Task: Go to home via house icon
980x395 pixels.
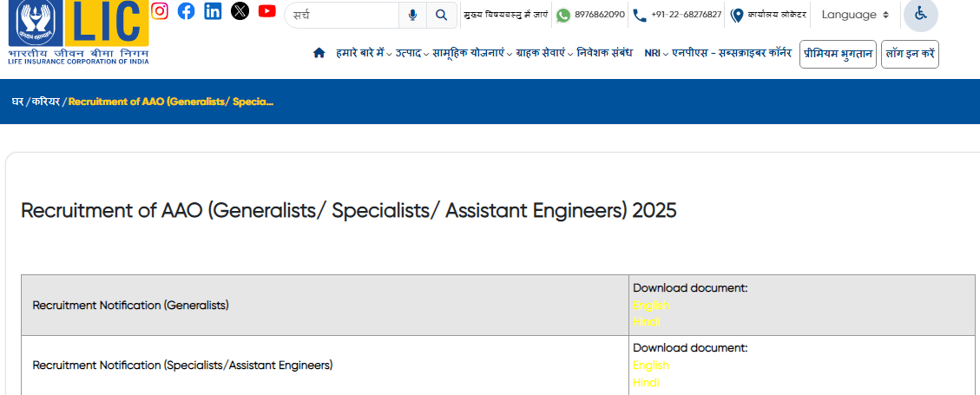Action: click(319, 53)
